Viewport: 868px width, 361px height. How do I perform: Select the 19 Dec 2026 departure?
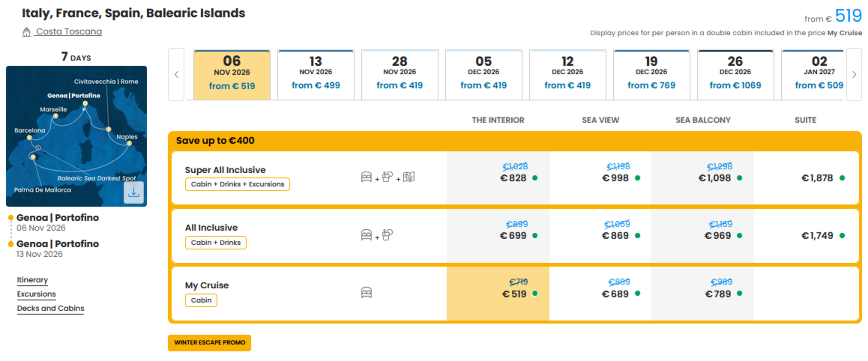651,74
